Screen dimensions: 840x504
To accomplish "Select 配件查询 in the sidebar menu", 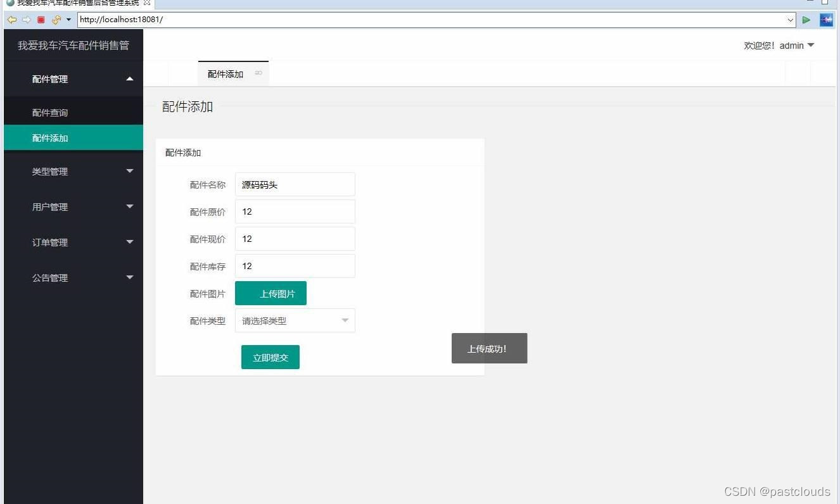I will coord(50,112).
